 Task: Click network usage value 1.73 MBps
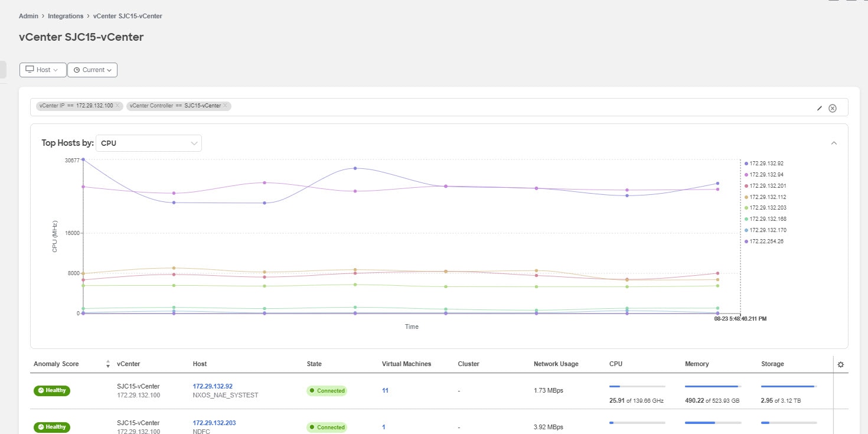pyautogui.click(x=549, y=391)
